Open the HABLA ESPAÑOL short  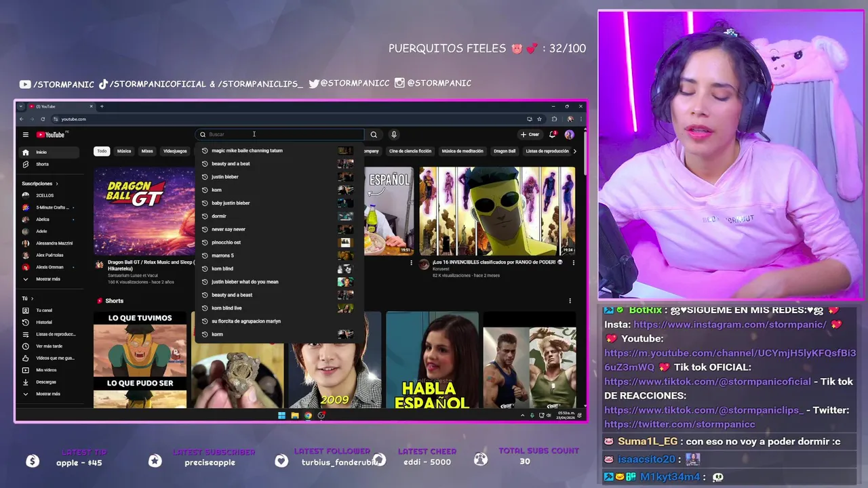[432, 360]
